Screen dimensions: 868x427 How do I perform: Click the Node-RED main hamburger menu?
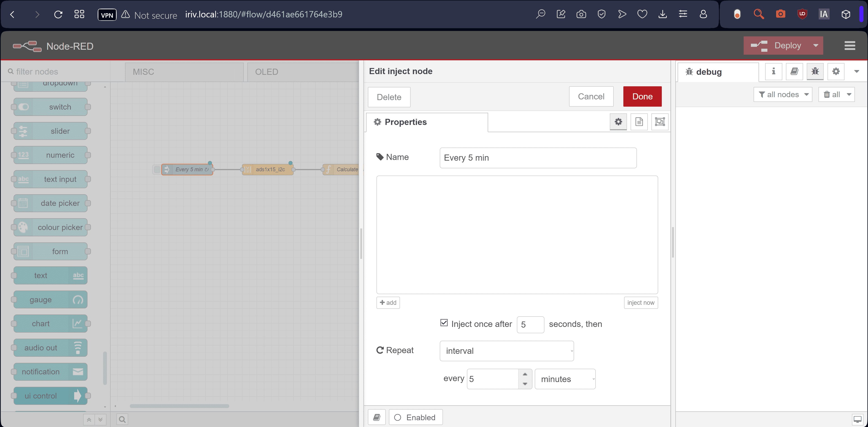(849, 45)
